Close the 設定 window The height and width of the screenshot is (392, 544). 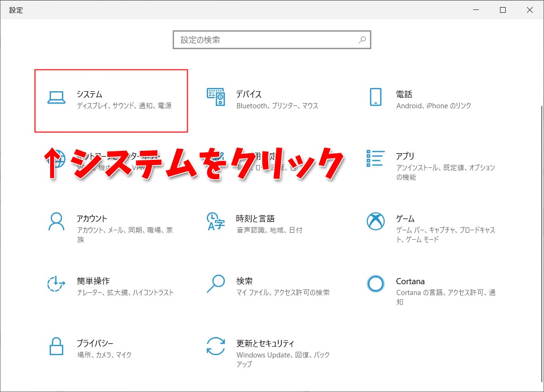(x=530, y=10)
